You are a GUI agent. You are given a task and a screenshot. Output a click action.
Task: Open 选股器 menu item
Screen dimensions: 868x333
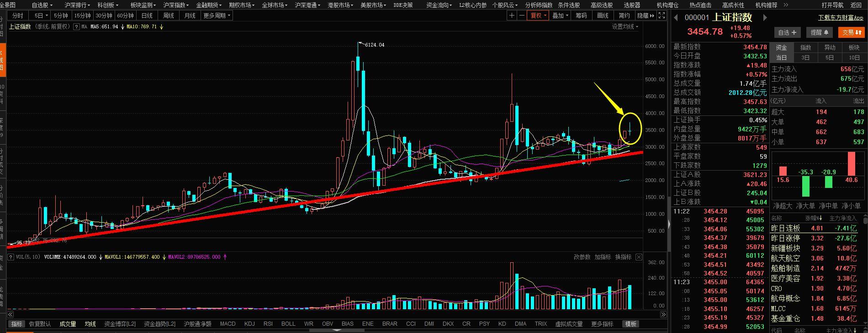tap(632, 5)
